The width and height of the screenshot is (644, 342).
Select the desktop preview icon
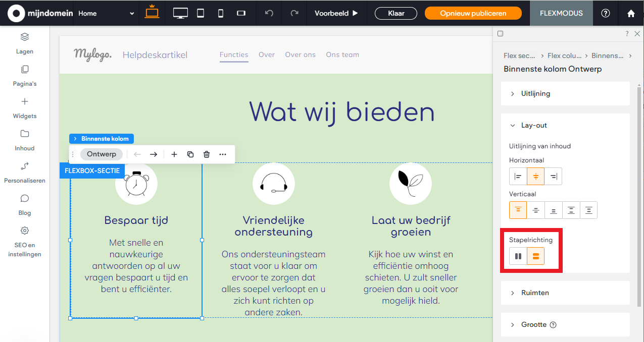(180, 14)
